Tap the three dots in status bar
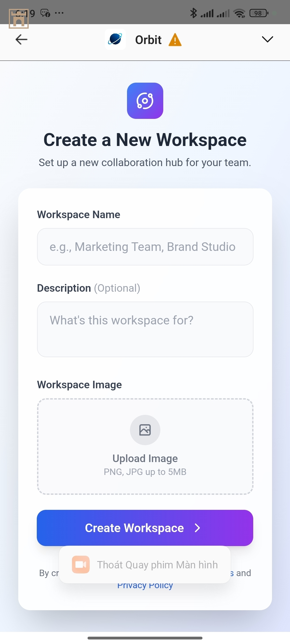Screen dimensions: 290x644 pyautogui.click(x=59, y=13)
